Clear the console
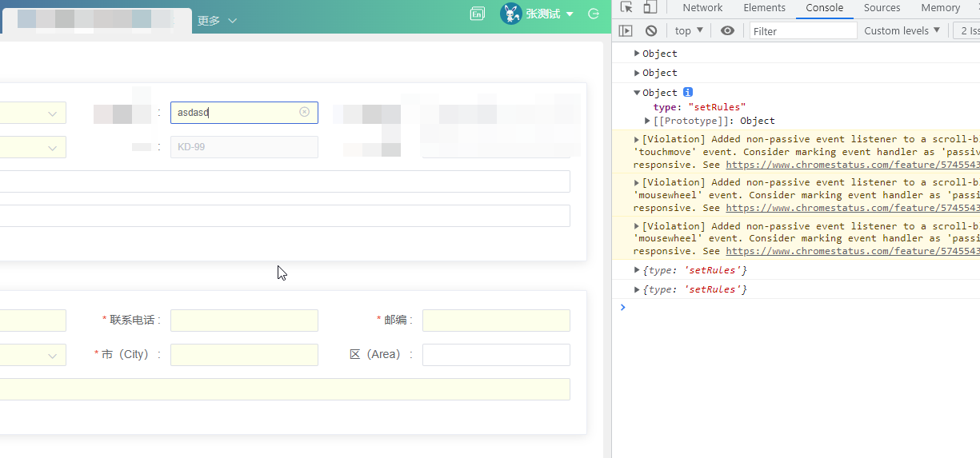 pyautogui.click(x=651, y=30)
